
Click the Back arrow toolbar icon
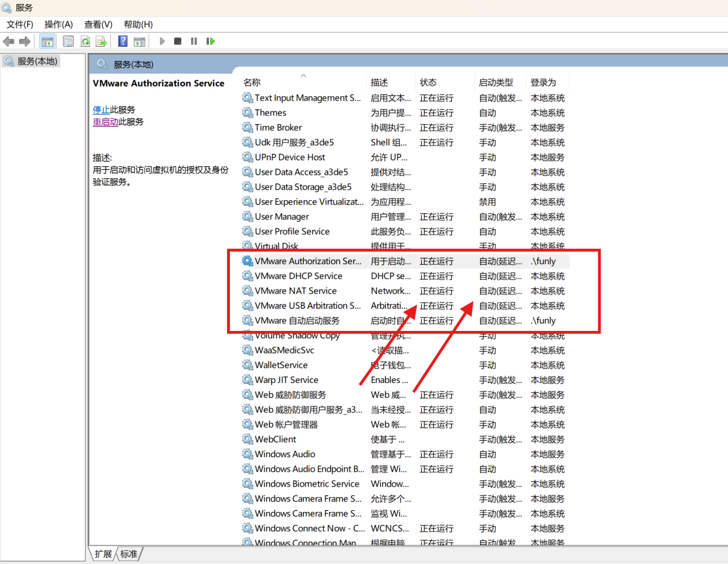pyautogui.click(x=8, y=41)
